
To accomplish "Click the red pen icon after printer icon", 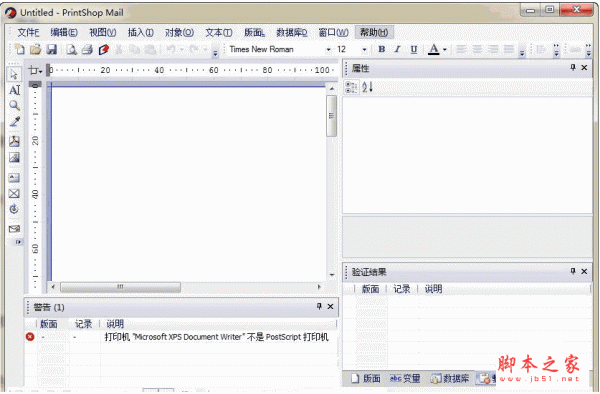I will (x=104, y=49).
